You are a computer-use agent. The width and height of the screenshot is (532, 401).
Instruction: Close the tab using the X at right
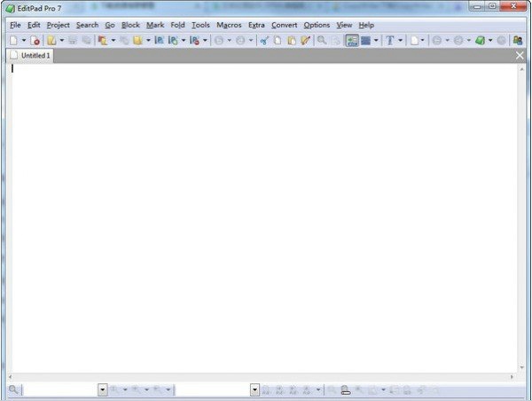(x=520, y=55)
